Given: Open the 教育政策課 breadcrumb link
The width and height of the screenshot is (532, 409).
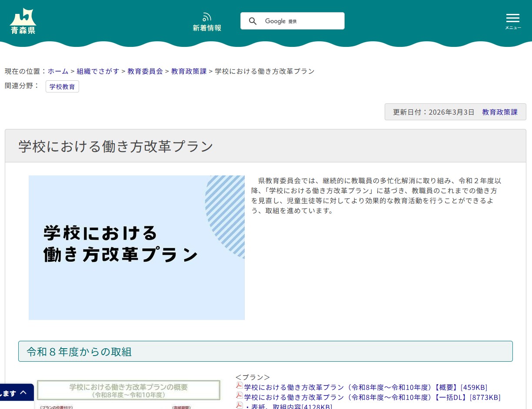Looking at the screenshot, I should point(189,71).
